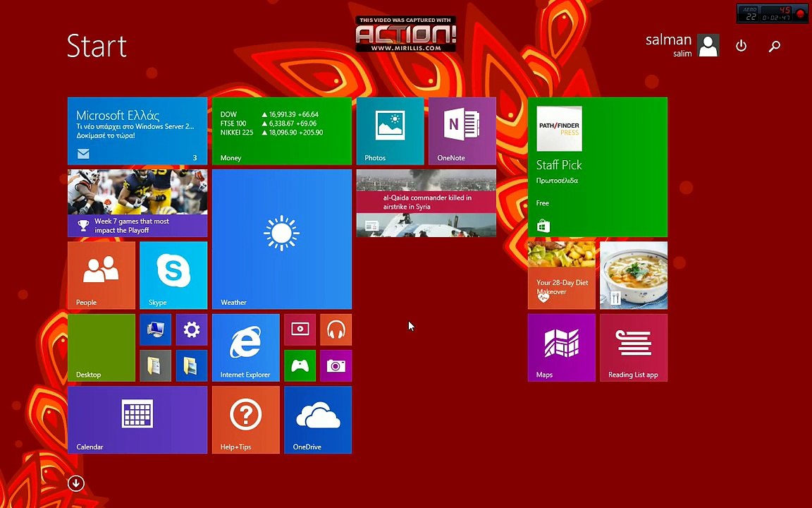Launch the OneNote tile
812x508 pixels.
pos(462,131)
